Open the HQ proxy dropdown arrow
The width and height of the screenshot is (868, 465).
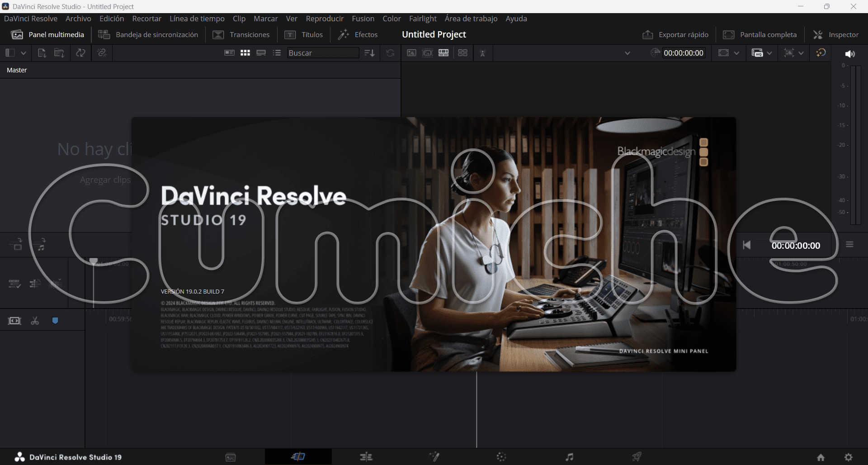coord(769,53)
